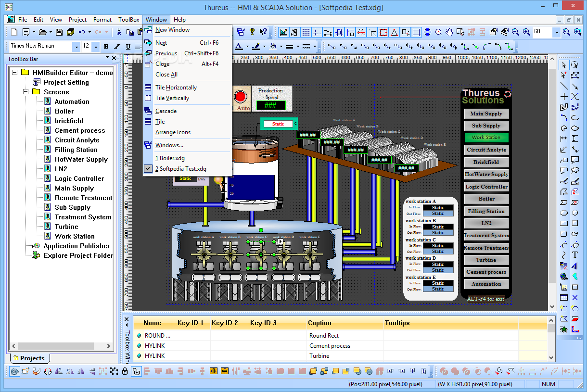Open the zoom percentage dropdown
This screenshot has width=587, height=392.
pos(557,32)
